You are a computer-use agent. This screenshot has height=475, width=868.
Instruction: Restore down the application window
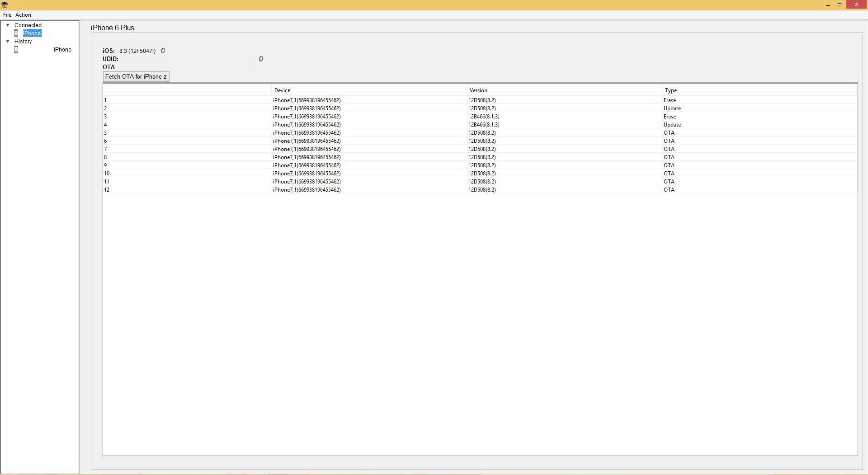tap(840, 5)
